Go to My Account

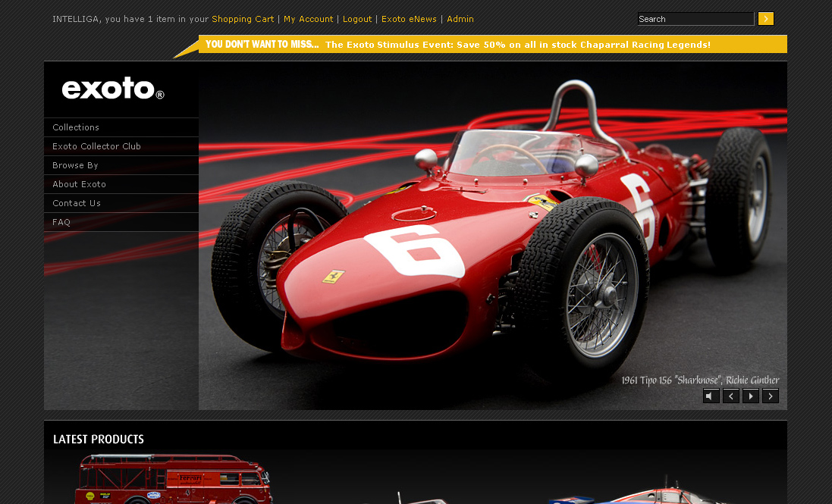[308, 19]
